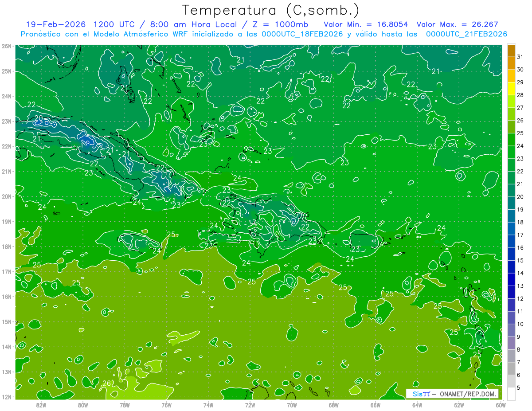Viewport: 532px width, 411px height.
Task: Click the 76W longitude axis label
Action: tap(166, 405)
